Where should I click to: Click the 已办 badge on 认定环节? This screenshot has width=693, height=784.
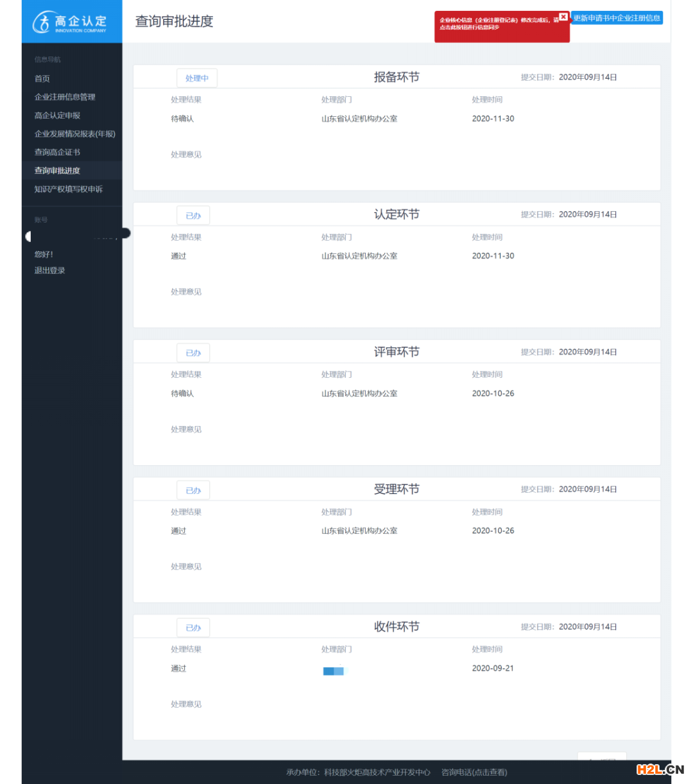pos(193,215)
